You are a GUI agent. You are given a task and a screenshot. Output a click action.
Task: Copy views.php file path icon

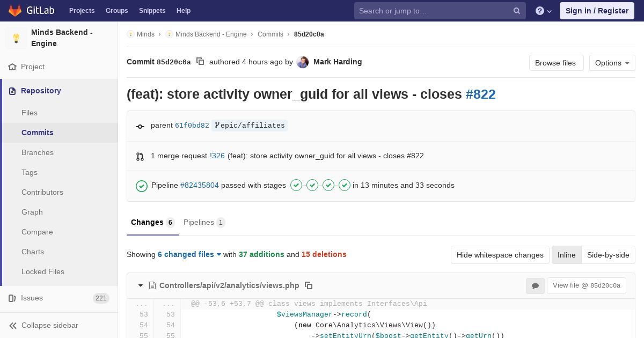tap(309, 285)
